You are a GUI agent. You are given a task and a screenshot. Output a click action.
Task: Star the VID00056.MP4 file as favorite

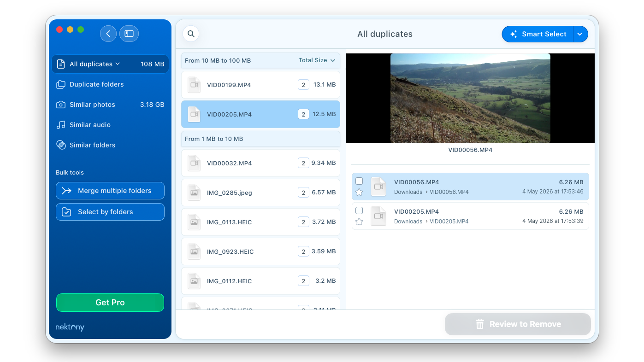click(359, 193)
